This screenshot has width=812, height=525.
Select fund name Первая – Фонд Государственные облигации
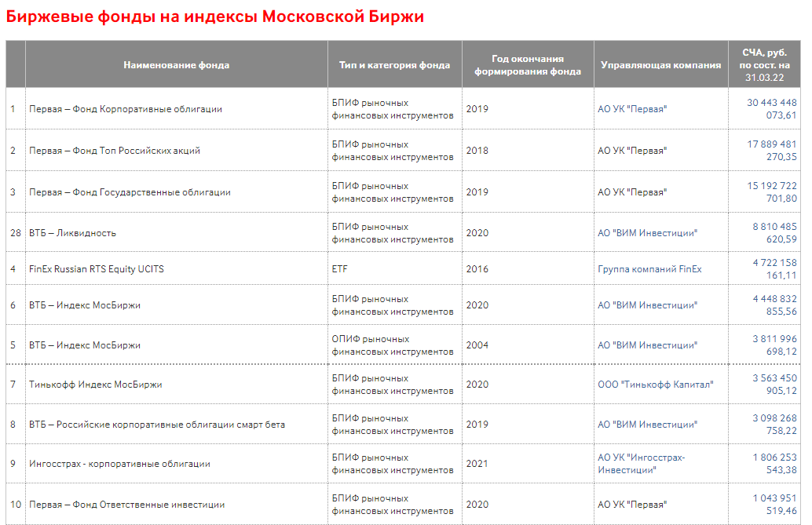point(130,192)
